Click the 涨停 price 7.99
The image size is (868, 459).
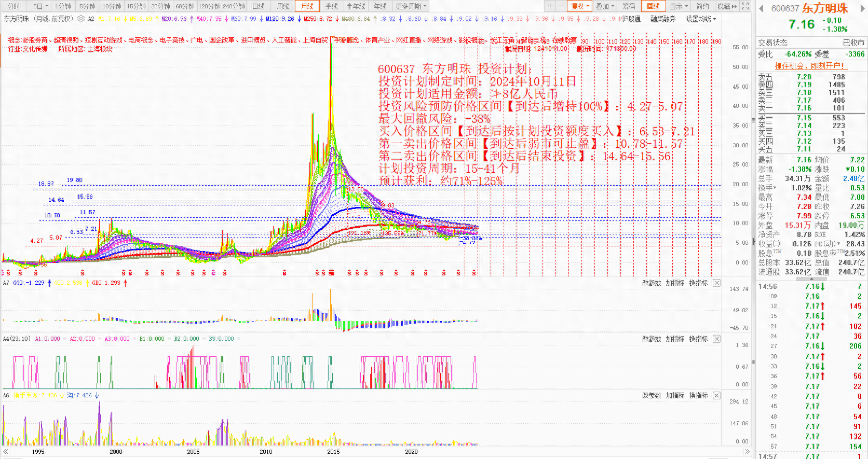point(804,216)
